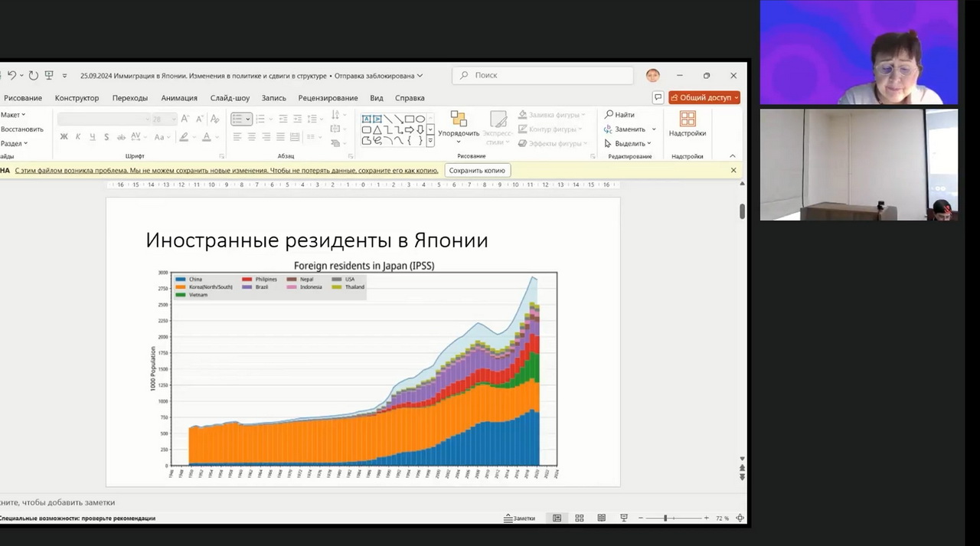The image size is (980, 546).
Task: Collapse the ribbon chevron
Action: point(733,156)
